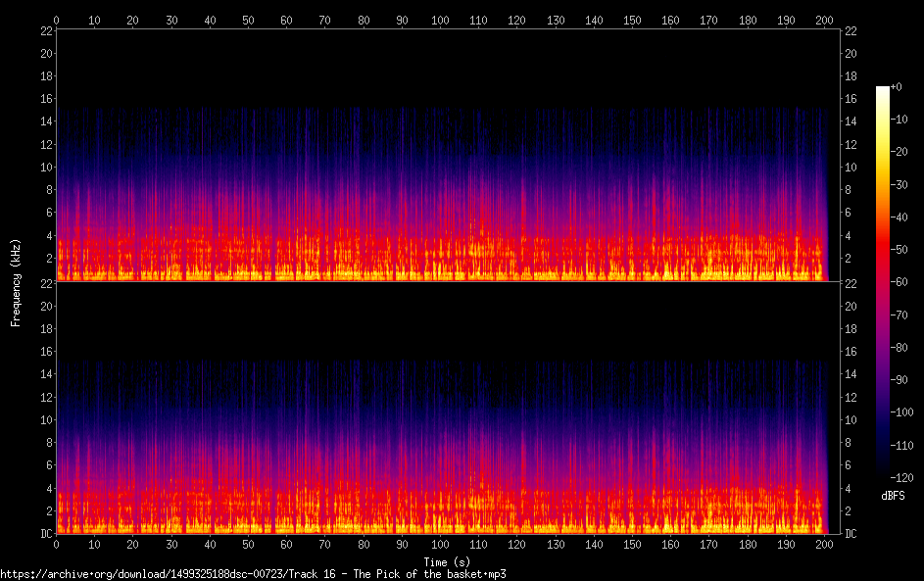Click the "dBFS" label under the color scale

(893, 496)
